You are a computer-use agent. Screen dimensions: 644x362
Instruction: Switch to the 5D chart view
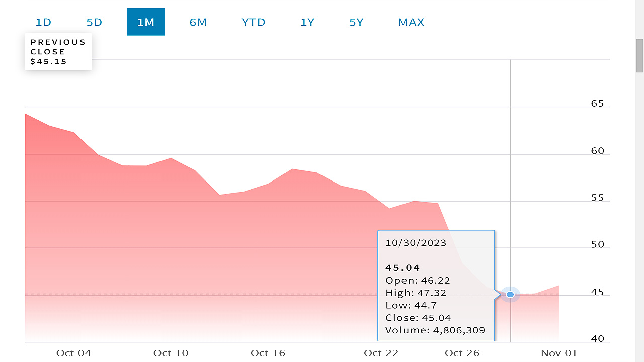(x=94, y=22)
